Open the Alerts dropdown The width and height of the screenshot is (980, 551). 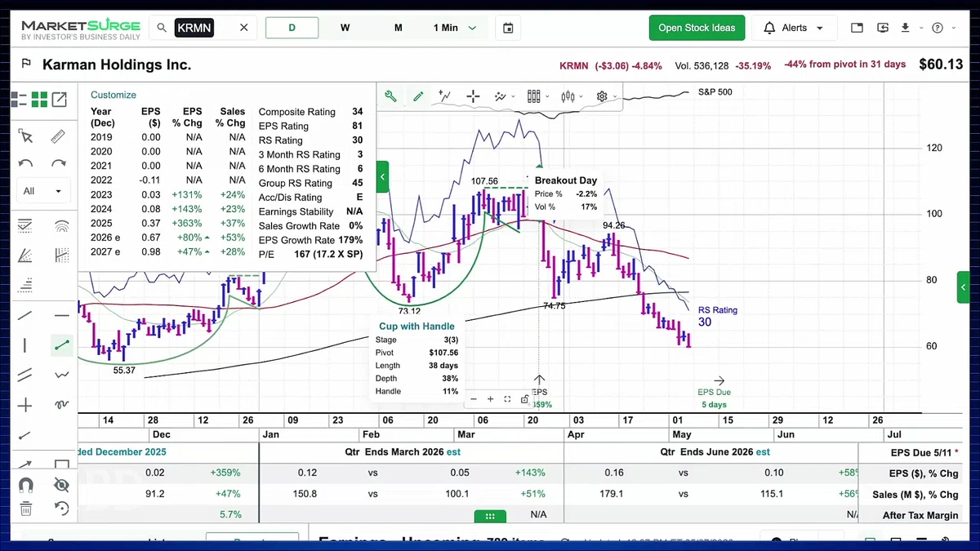coord(793,28)
